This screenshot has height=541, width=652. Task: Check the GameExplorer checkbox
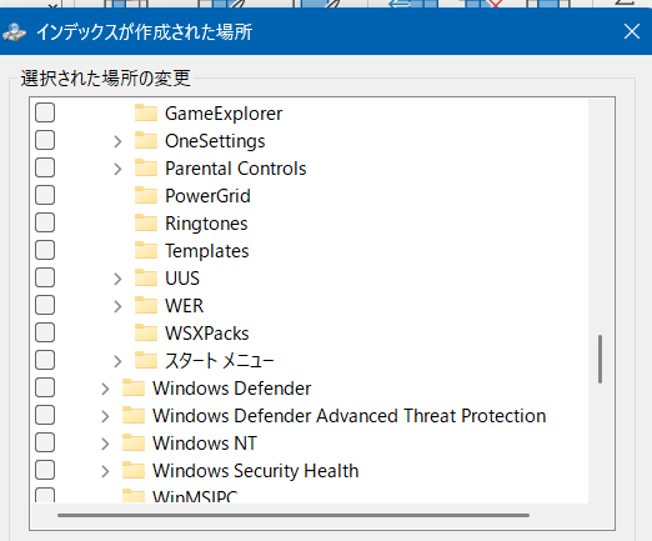45,113
